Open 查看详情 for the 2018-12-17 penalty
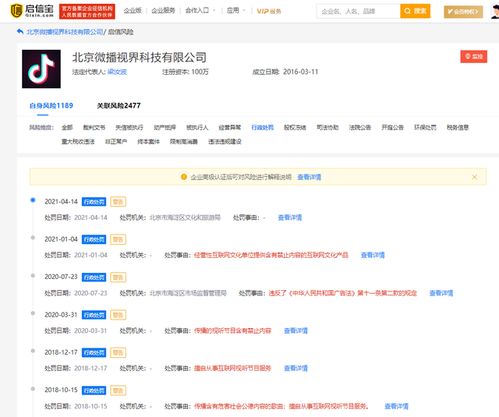 click(296, 368)
